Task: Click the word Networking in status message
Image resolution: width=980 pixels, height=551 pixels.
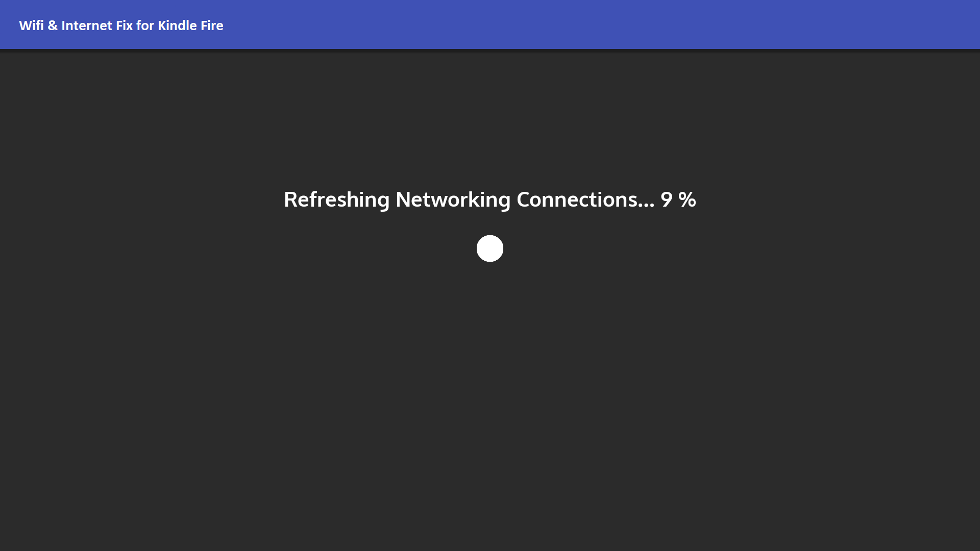Action: tap(453, 200)
